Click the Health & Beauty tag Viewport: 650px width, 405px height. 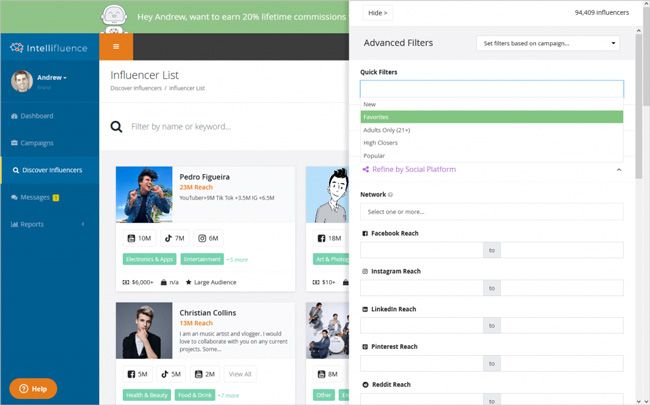pos(146,395)
